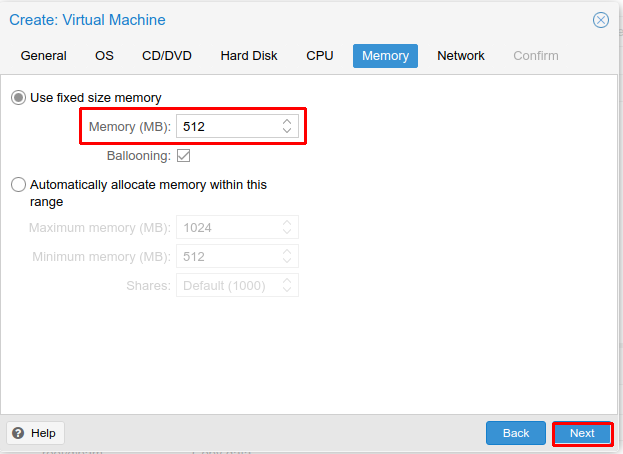Click the Back button
The width and height of the screenshot is (623, 454).
tap(516, 433)
